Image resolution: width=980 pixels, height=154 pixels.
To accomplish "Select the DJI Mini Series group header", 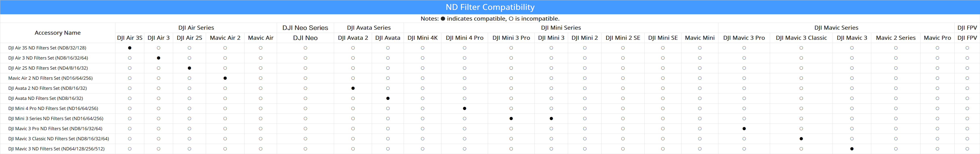I will point(561,28).
